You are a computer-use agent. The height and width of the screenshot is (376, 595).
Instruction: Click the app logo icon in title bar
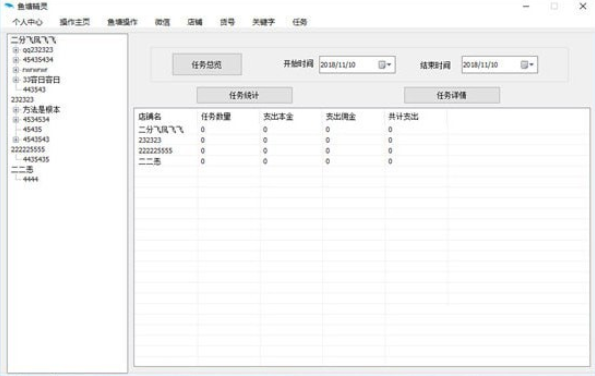tap(9, 6)
